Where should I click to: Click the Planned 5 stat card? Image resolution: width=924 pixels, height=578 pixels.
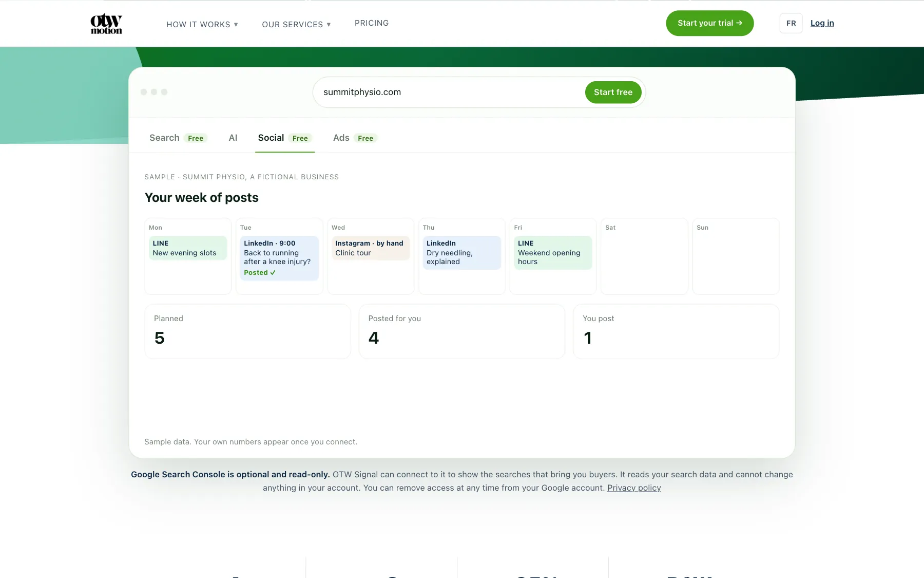(x=247, y=331)
